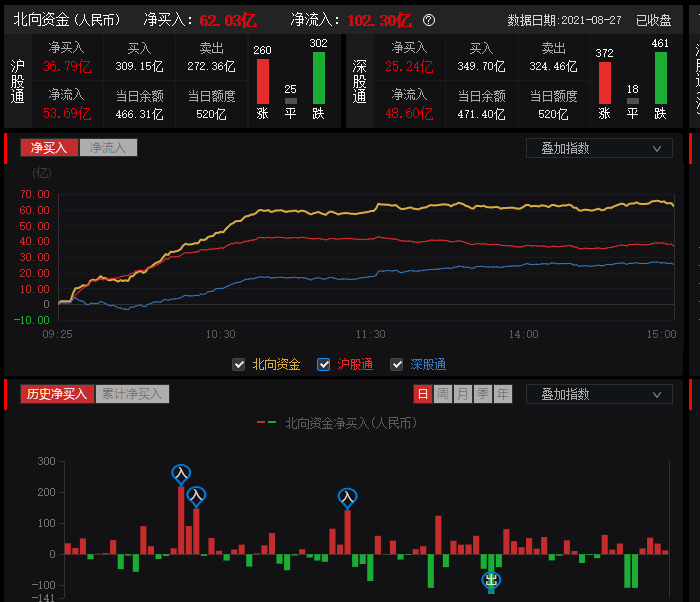Toggle the 沪股通 checkbox under the chart
The width and height of the screenshot is (700, 602).
click(x=324, y=365)
